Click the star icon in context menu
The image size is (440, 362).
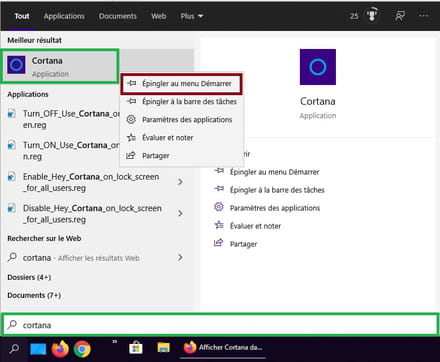tap(131, 137)
